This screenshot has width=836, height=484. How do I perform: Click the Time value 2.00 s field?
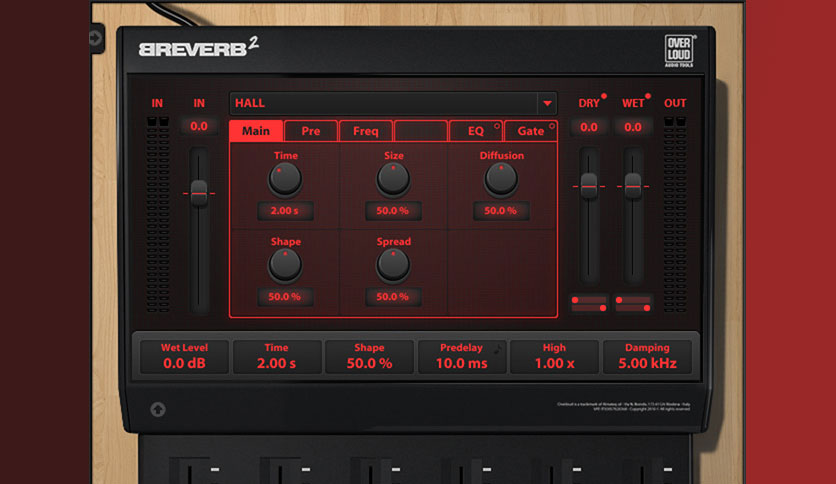285,211
